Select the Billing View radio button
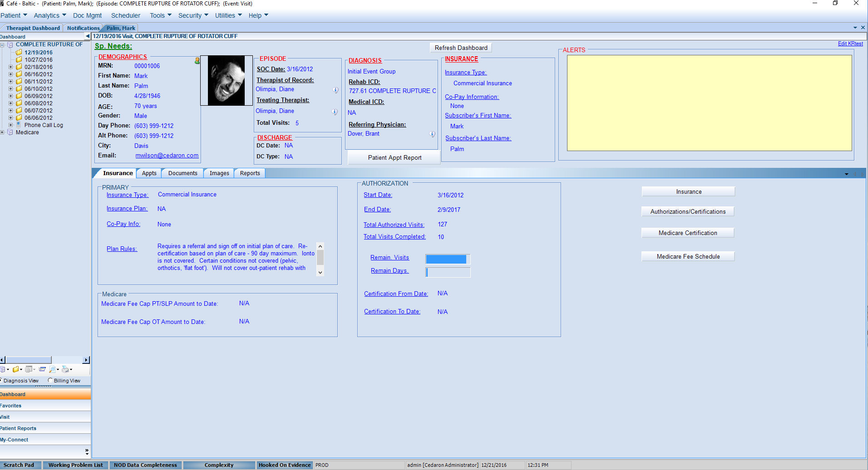This screenshot has height=470, width=868. (50, 381)
